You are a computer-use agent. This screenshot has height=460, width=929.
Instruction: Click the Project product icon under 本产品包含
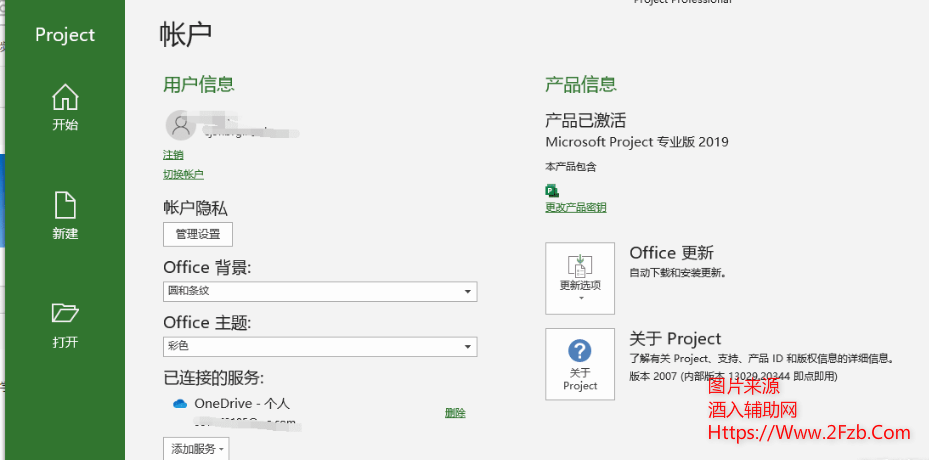pos(552,191)
